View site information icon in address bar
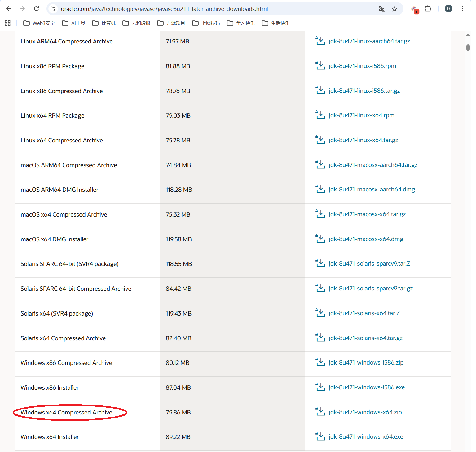Viewport: 476px width, 452px height. 53,9
